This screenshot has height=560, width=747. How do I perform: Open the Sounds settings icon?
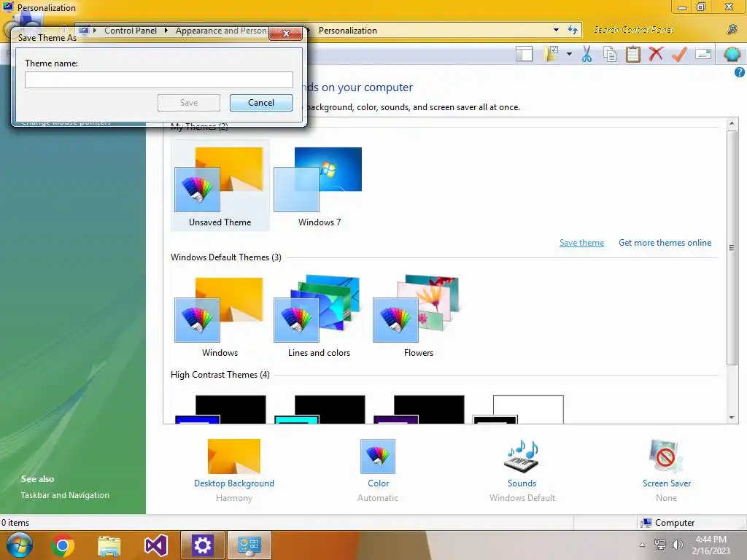pyautogui.click(x=522, y=456)
